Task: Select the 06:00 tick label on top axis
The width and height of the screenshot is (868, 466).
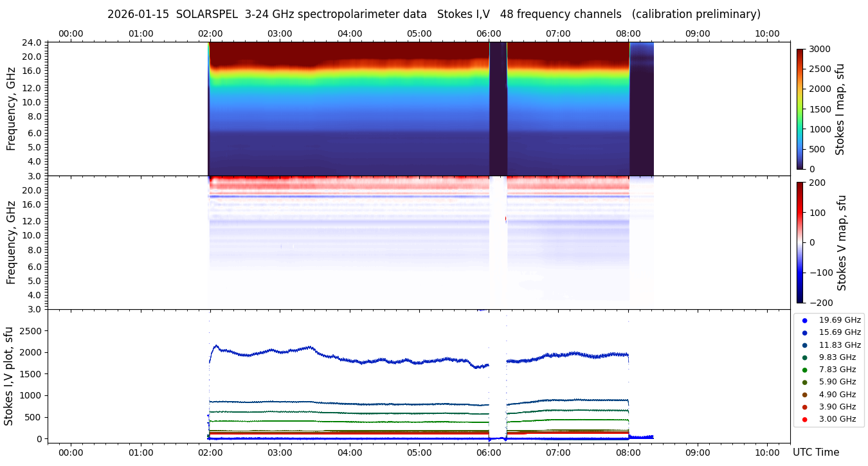Action: [x=489, y=33]
